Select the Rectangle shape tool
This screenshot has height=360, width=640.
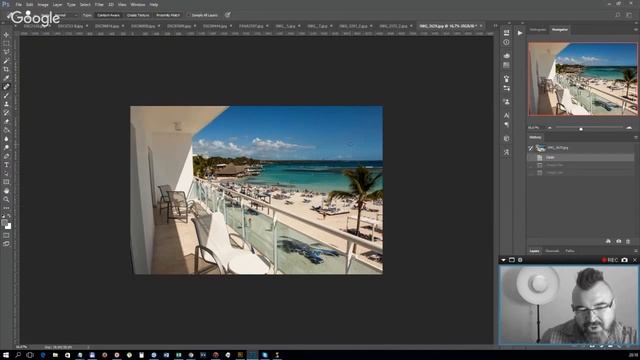click(x=6, y=182)
